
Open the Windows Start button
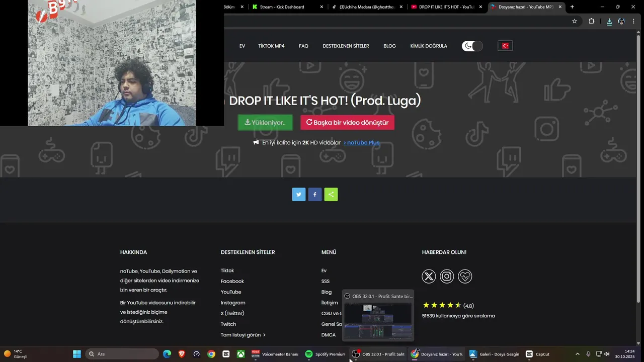77,354
